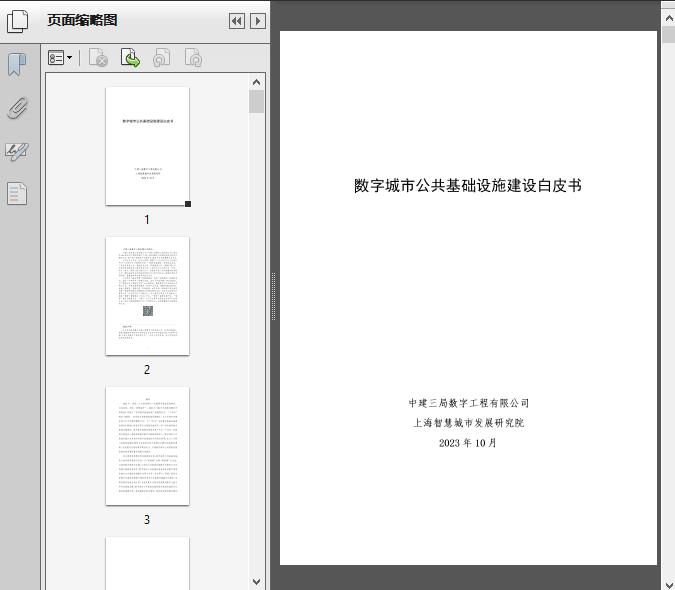The width and height of the screenshot is (675, 590).
Task: Select page 1 thumbnail
Action: 147,146
